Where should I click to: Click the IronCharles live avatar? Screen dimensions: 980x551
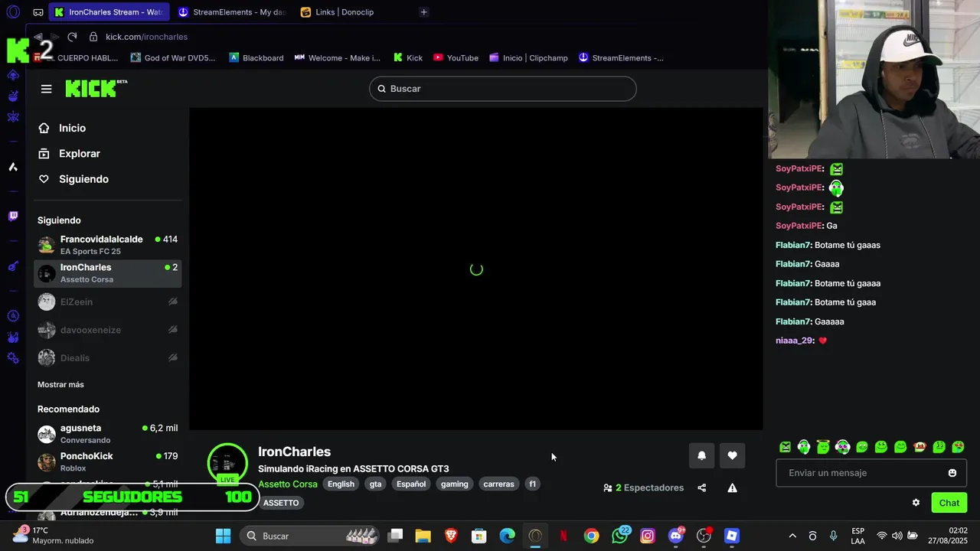coord(227,463)
